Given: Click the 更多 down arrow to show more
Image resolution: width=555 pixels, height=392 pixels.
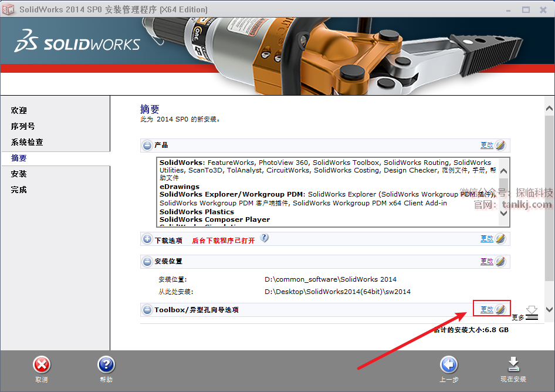Looking at the screenshot, I should click(532, 311).
